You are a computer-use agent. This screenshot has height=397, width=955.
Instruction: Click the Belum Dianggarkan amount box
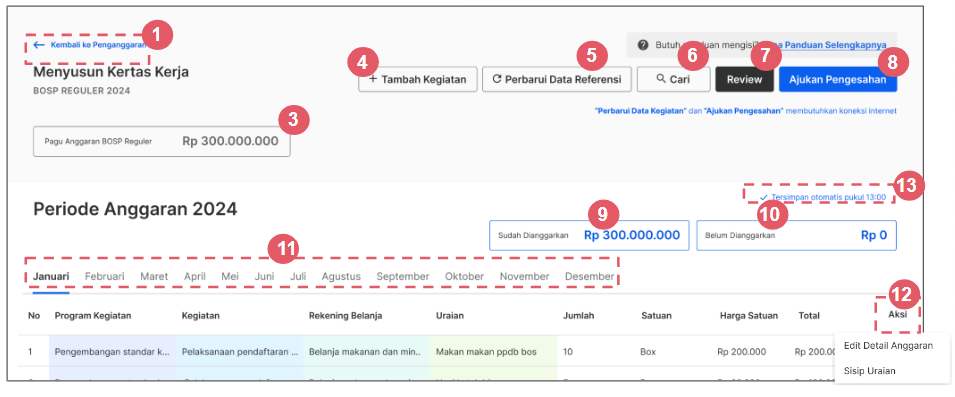797,235
